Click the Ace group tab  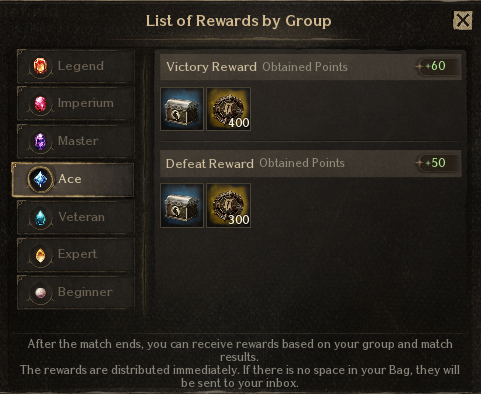click(x=73, y=179)
